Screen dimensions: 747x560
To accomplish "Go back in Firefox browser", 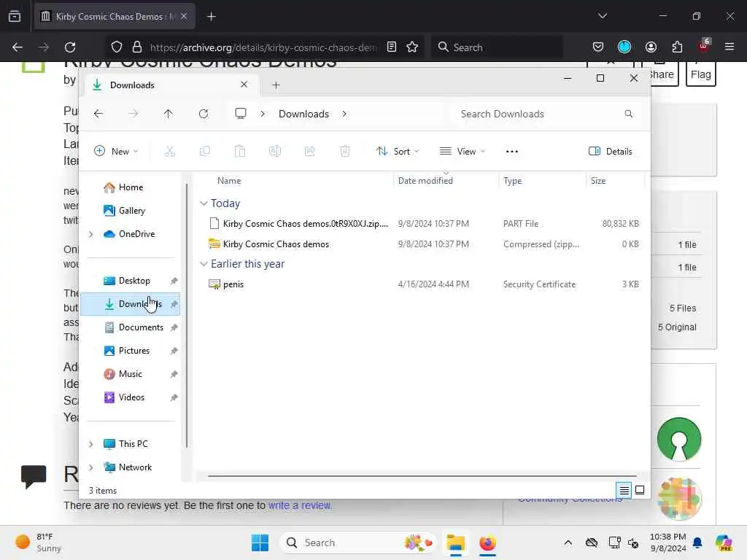I will (x=18, y=47).
